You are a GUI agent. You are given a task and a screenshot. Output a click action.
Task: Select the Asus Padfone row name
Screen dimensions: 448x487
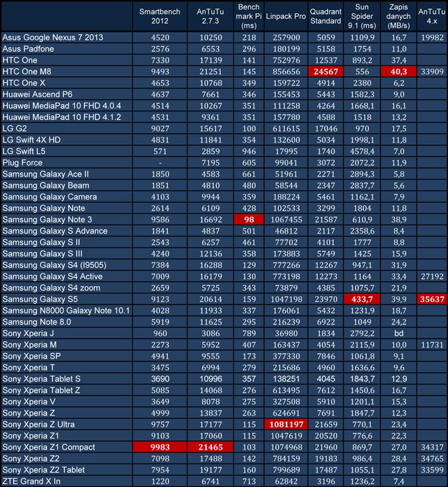click(28, 49)
